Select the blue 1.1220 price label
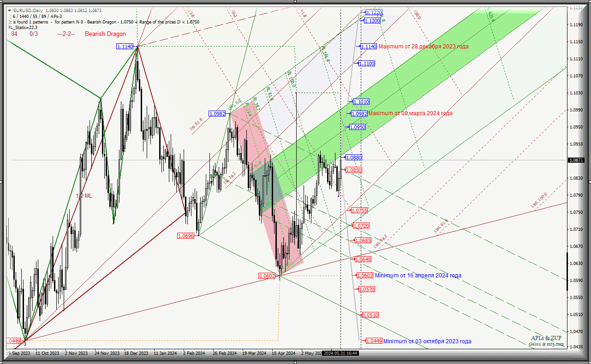591x364 pixels. (374, 12)
